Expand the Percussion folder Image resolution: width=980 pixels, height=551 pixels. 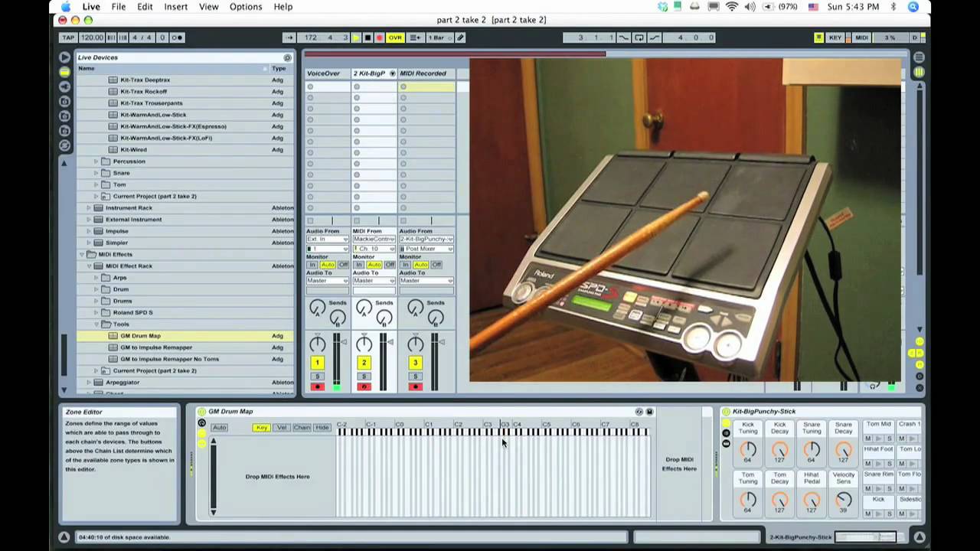coord(96,161)
